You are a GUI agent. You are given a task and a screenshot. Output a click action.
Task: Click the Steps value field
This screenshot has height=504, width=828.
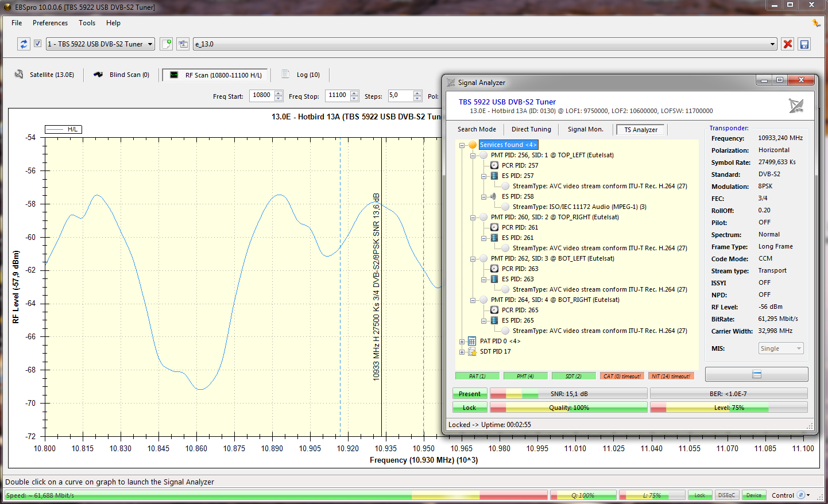(x=400, y=95)
